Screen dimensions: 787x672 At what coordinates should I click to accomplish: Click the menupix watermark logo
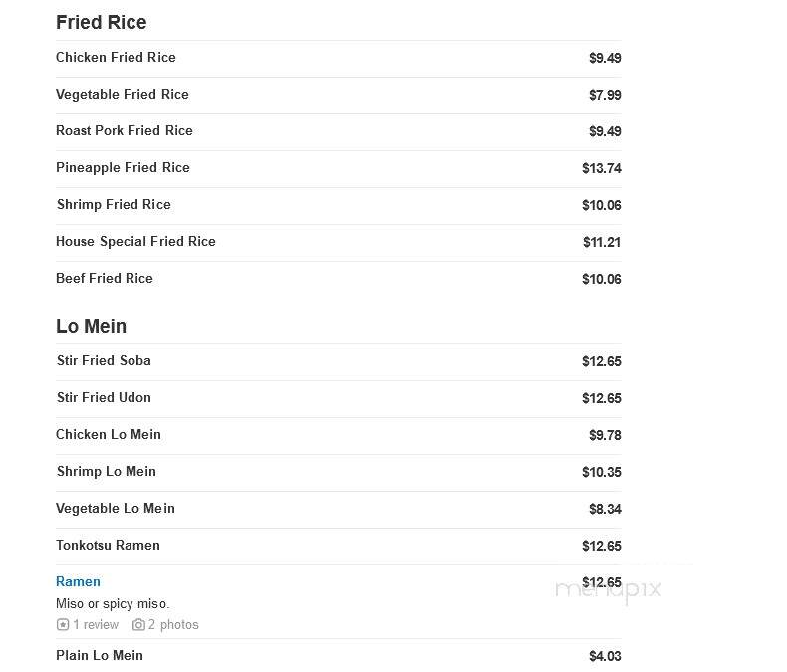(609, 589)
